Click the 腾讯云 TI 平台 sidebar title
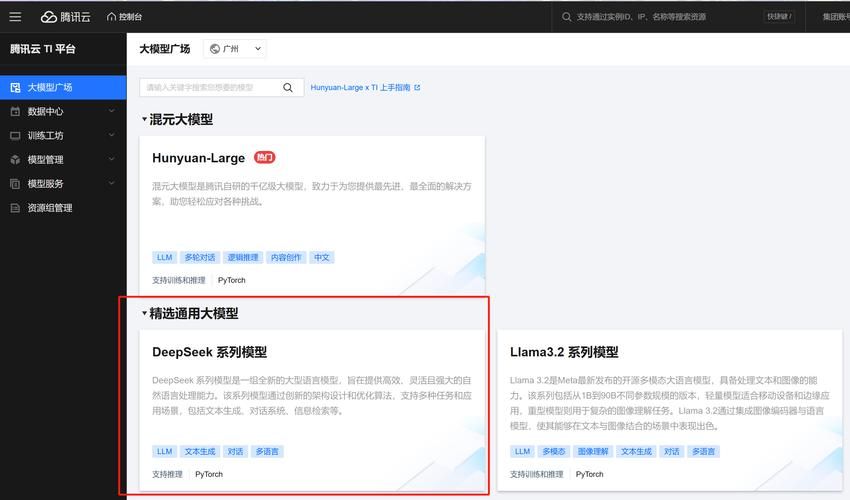 [x=42, y=49]
